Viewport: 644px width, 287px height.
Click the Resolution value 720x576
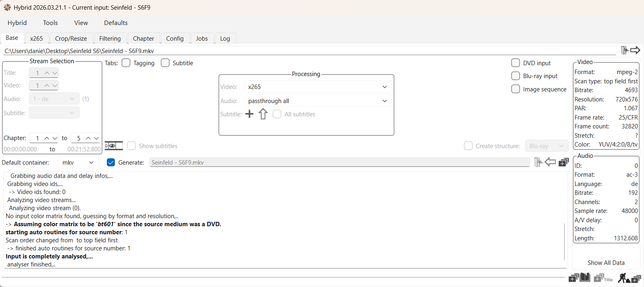[x=627, y=99]
